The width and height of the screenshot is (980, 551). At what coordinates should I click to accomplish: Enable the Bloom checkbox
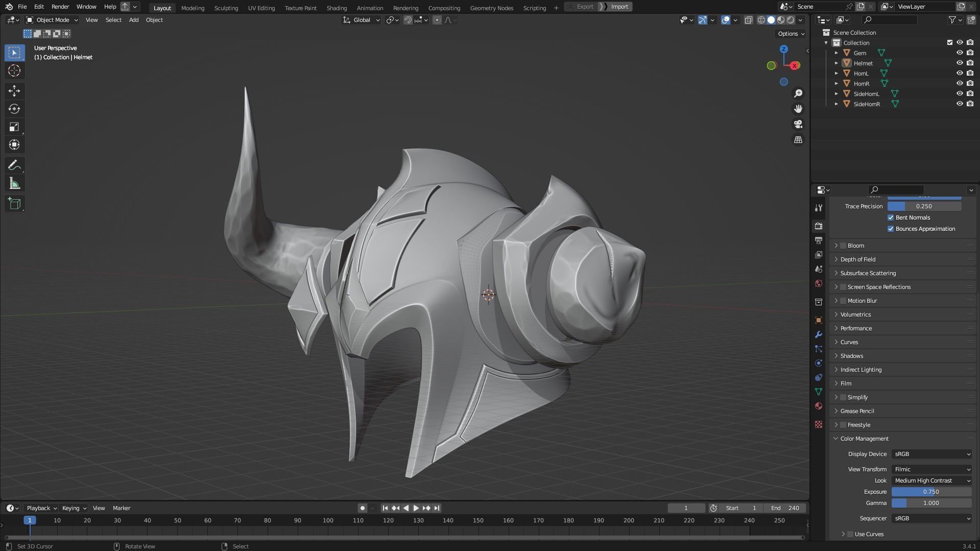coord(843,246)
